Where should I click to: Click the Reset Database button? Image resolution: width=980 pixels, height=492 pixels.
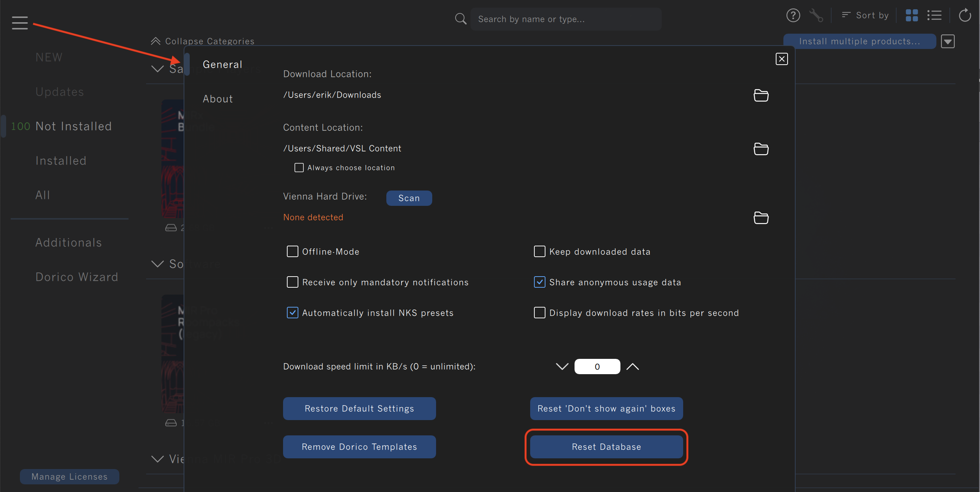[x=606, y=447]
